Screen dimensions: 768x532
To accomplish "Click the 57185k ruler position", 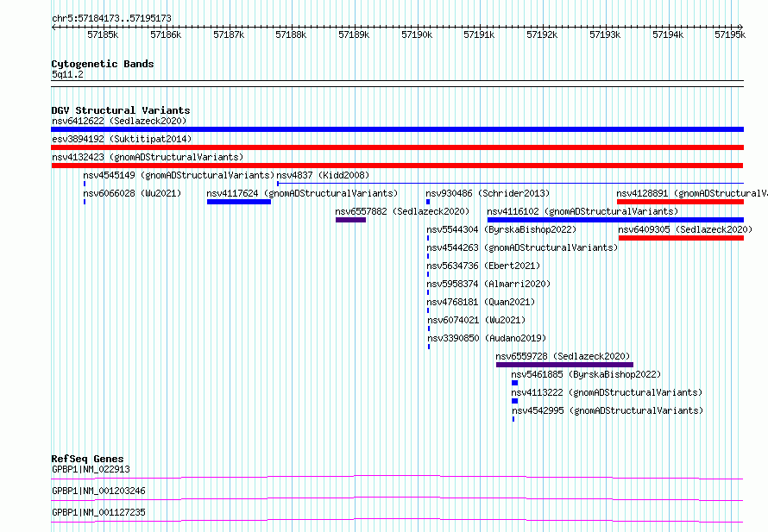I will point(103,34).
